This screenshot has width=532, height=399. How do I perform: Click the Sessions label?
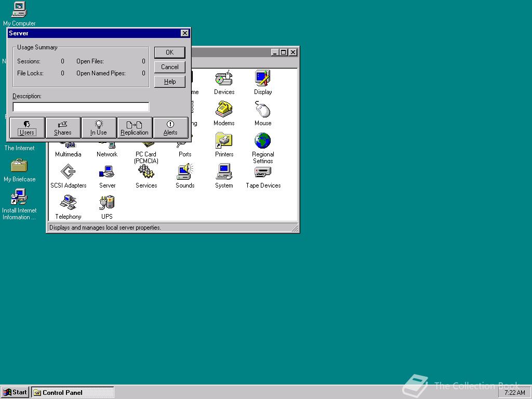[29, 61]
